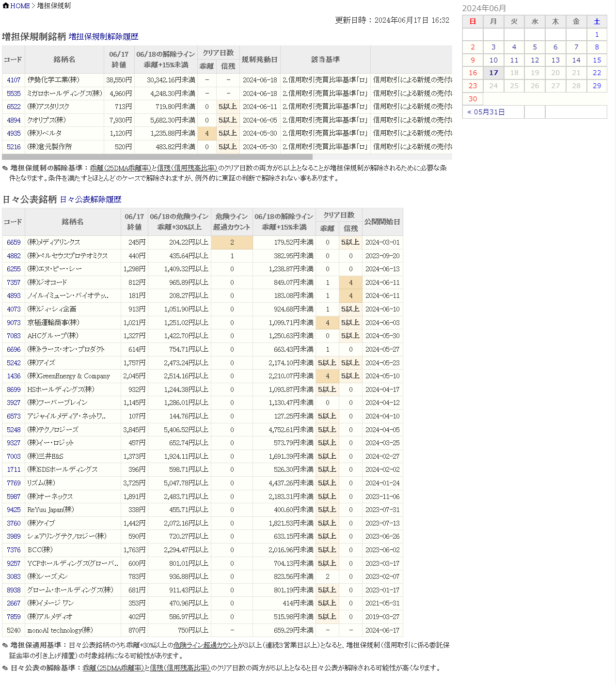Click 危険ライン超過カウント explanation link
The height and width of the screenshot is (684, 616).
(x=205, y=645)
